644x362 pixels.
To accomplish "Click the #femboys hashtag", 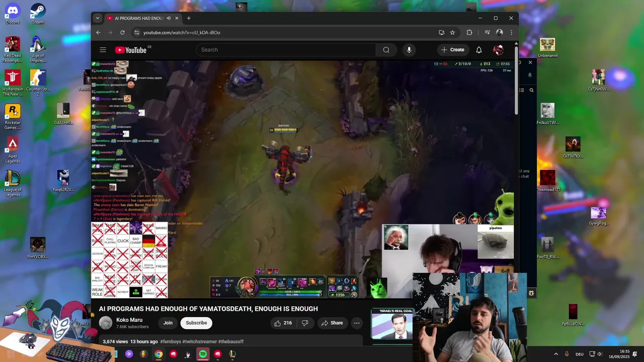I will tap(171, 341).
